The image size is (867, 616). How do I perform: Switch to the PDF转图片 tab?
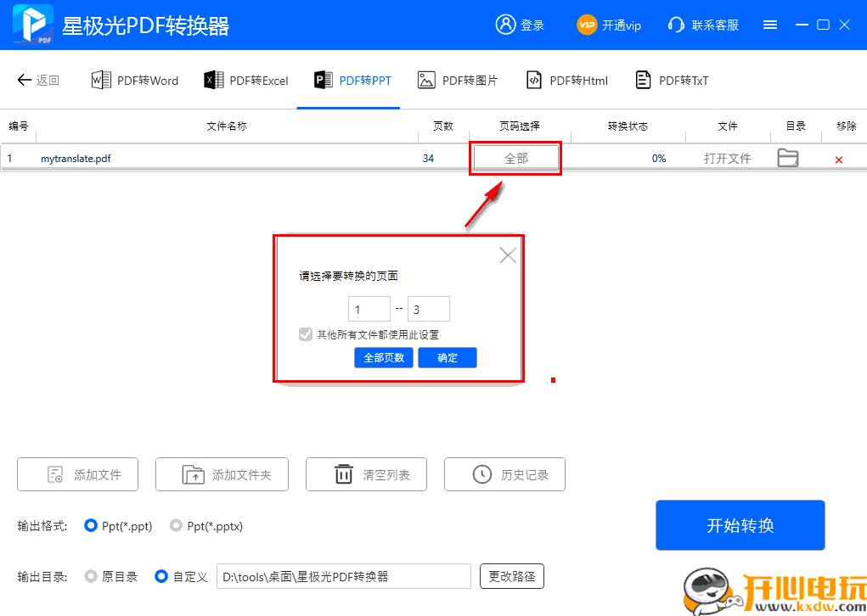tap(458, 80)
